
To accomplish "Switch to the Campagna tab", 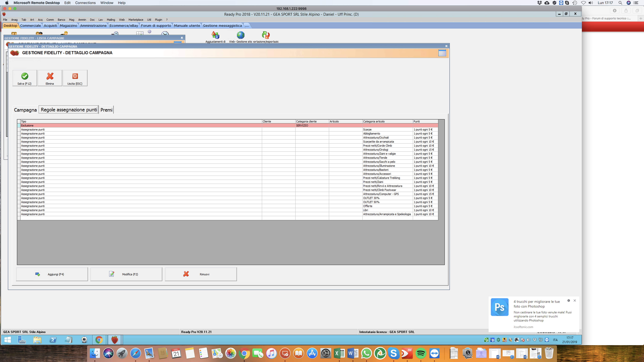I will (25, 110).
